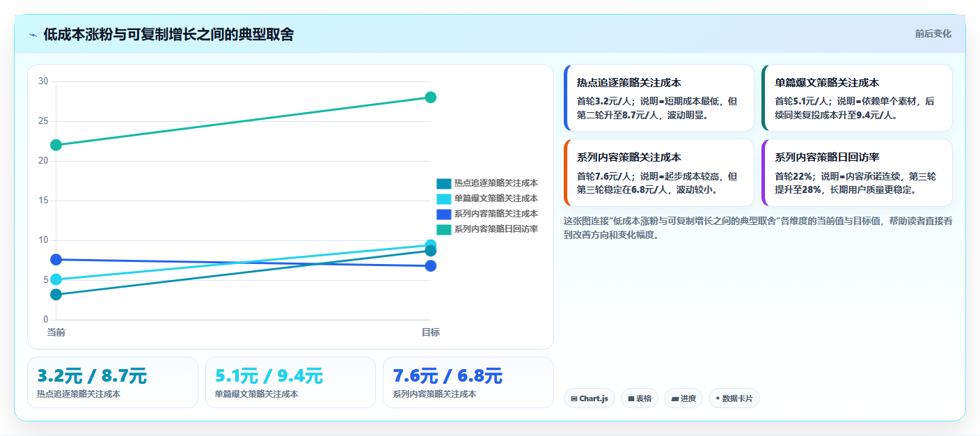Toggle the 系列内容策略关注成本 legend color box

pyautogui.click(x=444, y=214)
